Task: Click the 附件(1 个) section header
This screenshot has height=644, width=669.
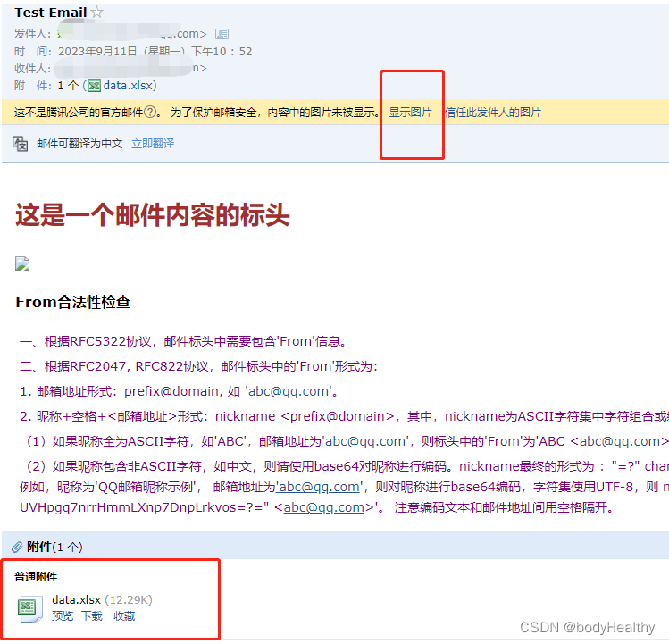Action: point(54,547)
